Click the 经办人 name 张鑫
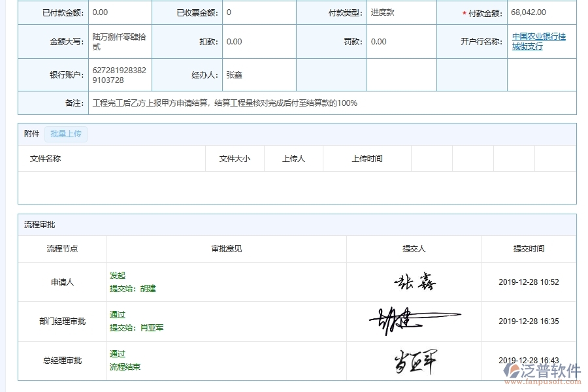 tap(233, 74)
